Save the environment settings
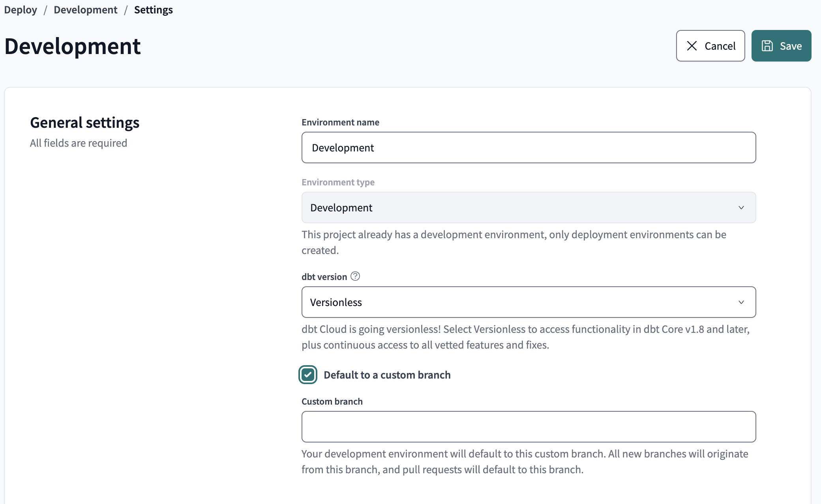This screenshot has height=504, width=821. [781, 46]
